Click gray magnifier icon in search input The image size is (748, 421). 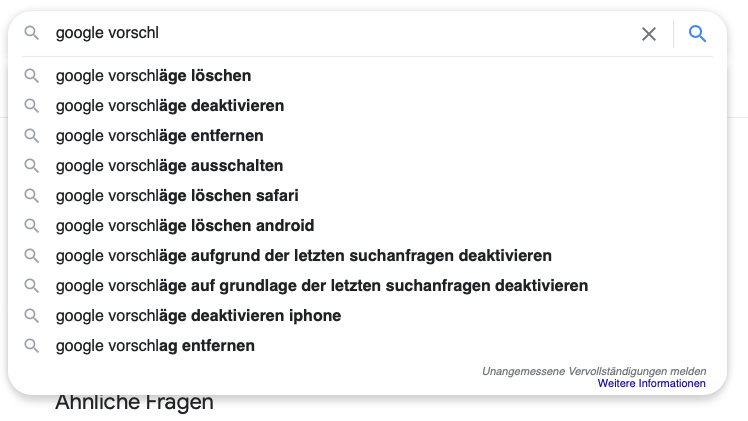click(x=31, y=33)
